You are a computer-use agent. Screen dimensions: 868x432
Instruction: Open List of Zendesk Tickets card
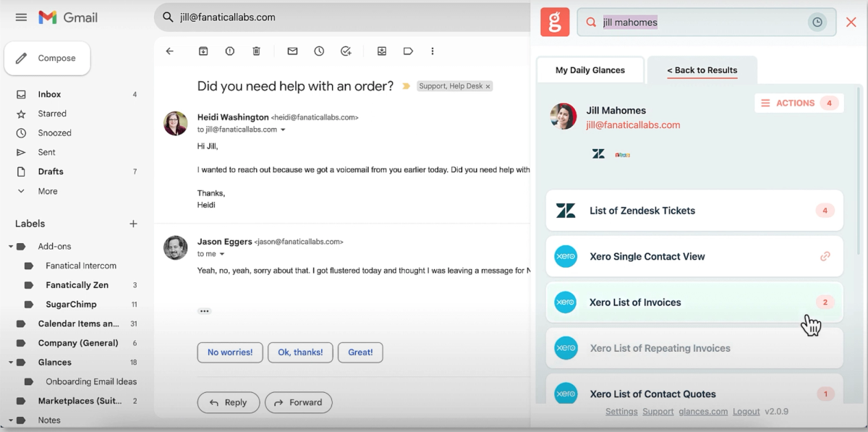click(694, 211)
